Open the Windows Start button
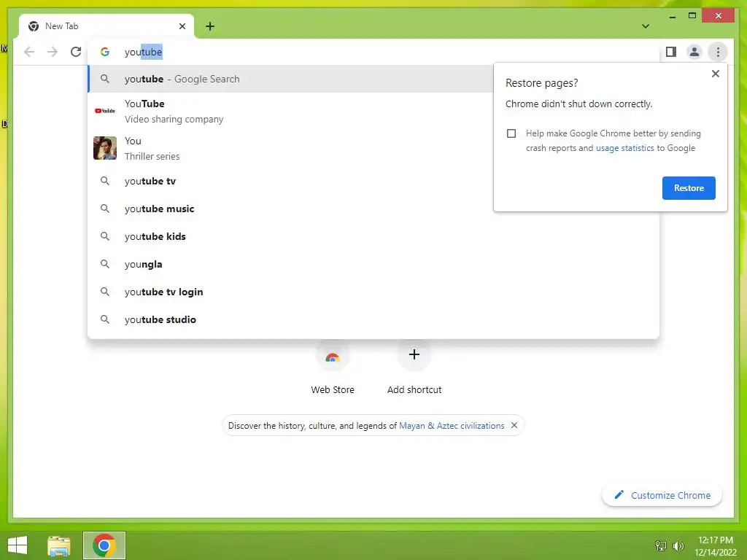 pos(18,545)
